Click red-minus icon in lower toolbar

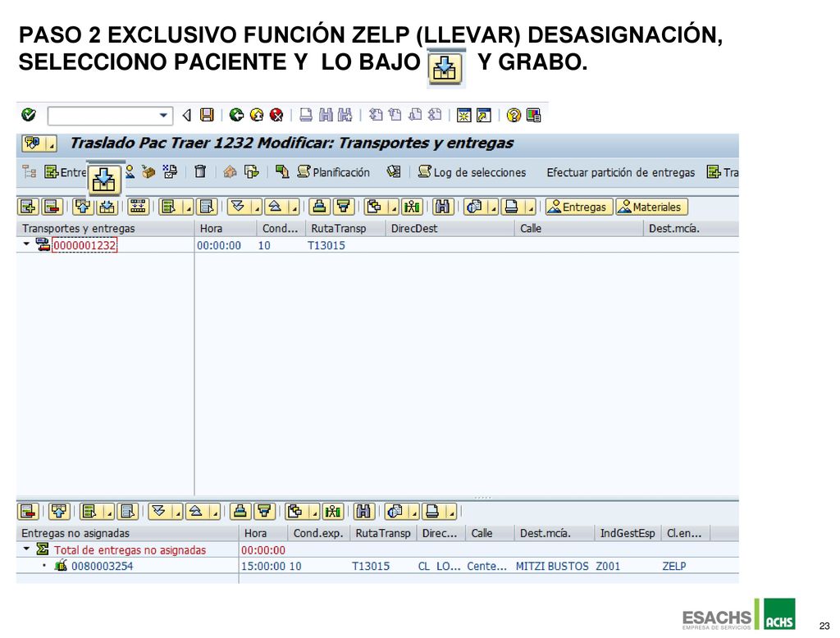coord(29,512)
